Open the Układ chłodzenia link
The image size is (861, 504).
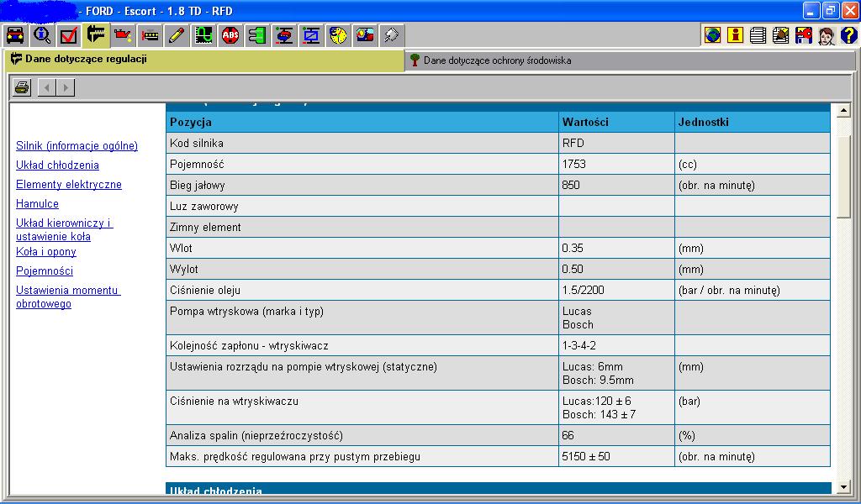(57, 165)
